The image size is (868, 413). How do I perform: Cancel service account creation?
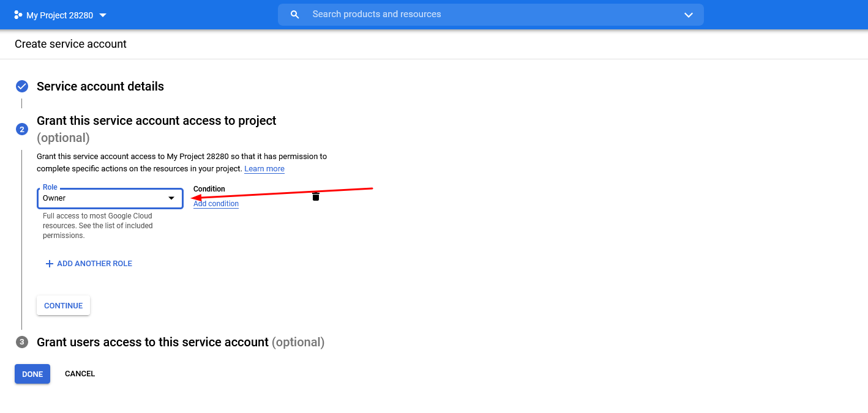(80, 374)
